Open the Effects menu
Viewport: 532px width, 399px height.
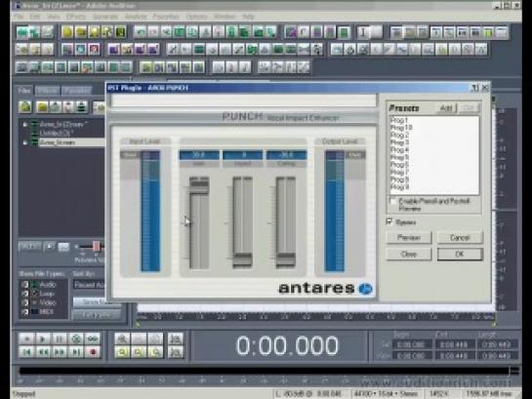(x=75, y=17)
